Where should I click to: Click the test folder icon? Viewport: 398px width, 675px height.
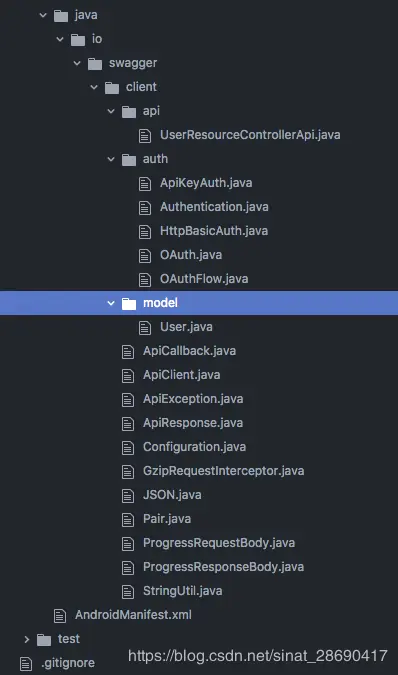click(x=44, y=640)
